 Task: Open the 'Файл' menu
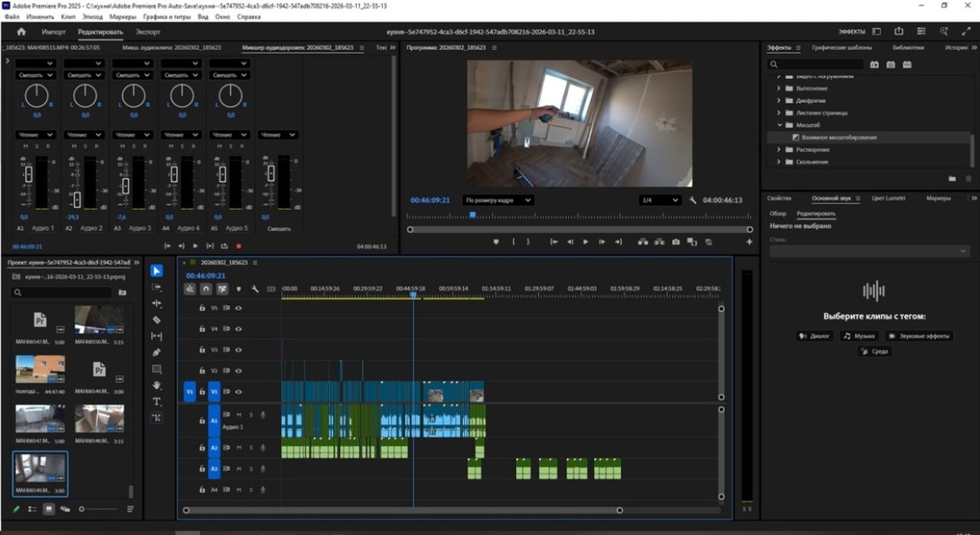(13, 16)
